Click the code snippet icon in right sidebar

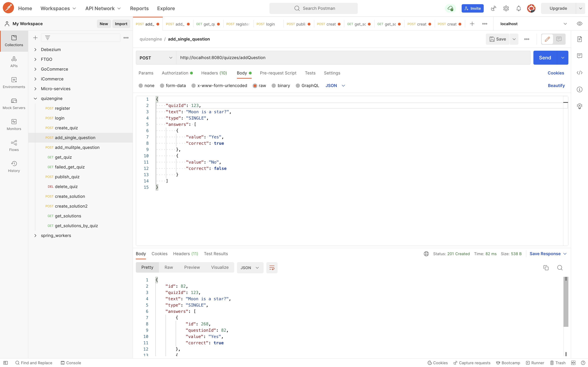pos(579,73)
